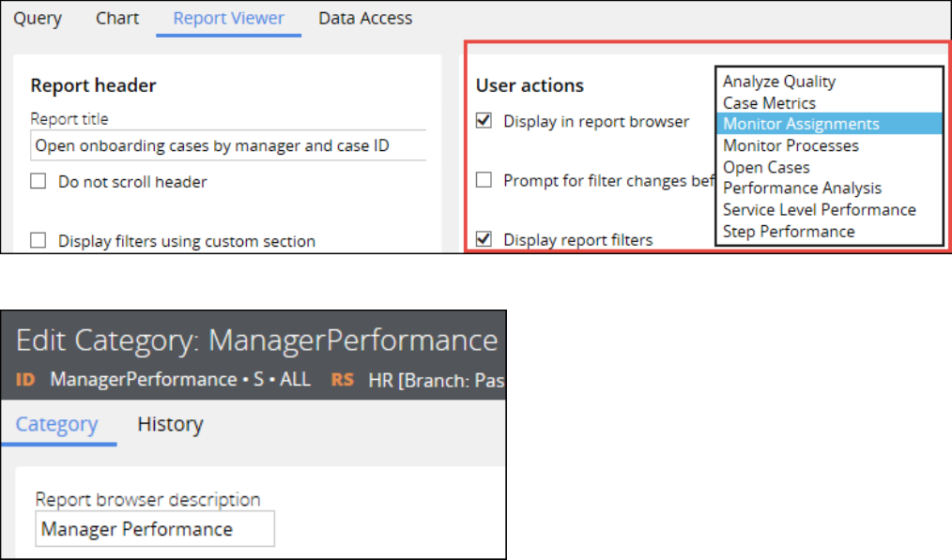
Task: Choose Analyze Quality from the category list
Action: 778,82
